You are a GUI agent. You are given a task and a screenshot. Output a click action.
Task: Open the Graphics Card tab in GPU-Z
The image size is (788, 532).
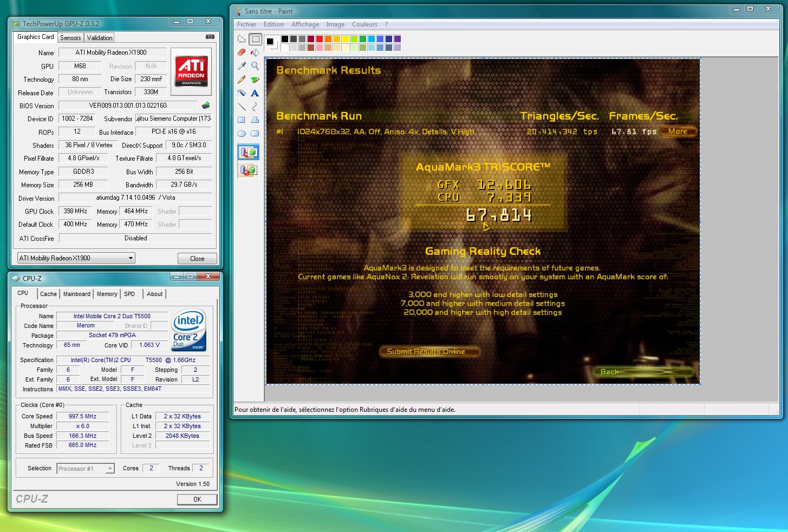[35, 37]
